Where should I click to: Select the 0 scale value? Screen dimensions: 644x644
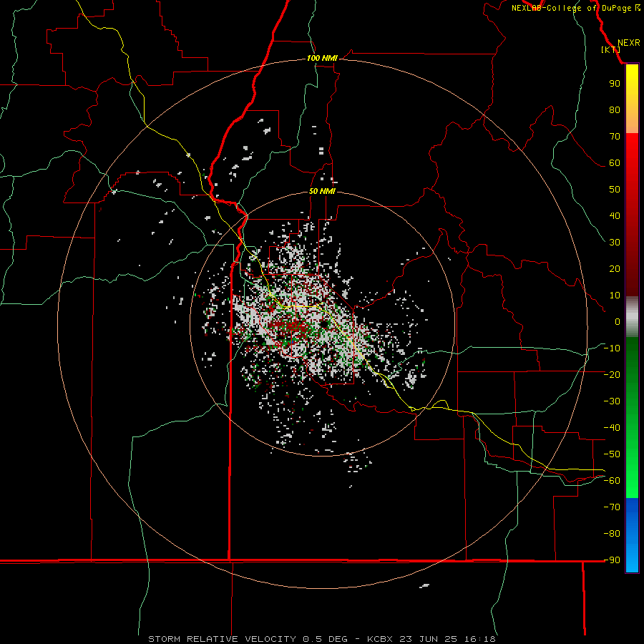[618, 322]
